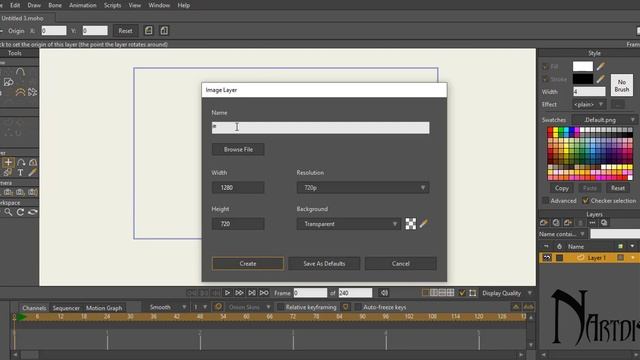Image resolution: width=640 pixels, height=360 pixels.
Task: Enable Relative keyframing
Action: coord(280,307)
